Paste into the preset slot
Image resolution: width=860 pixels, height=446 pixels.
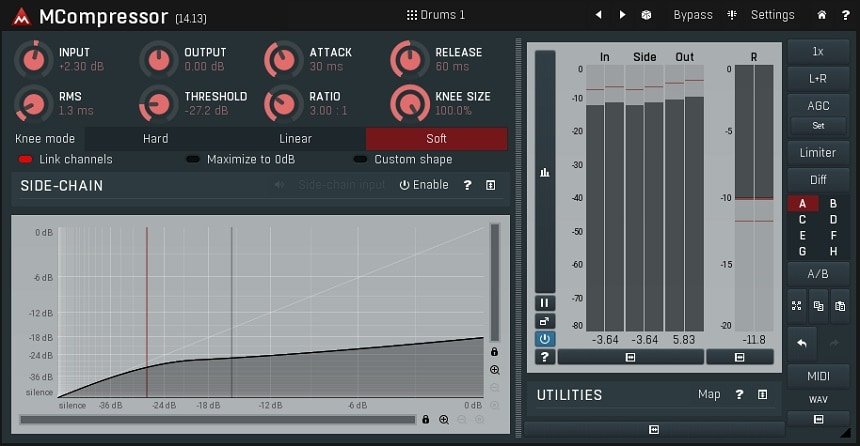point(840,306)
